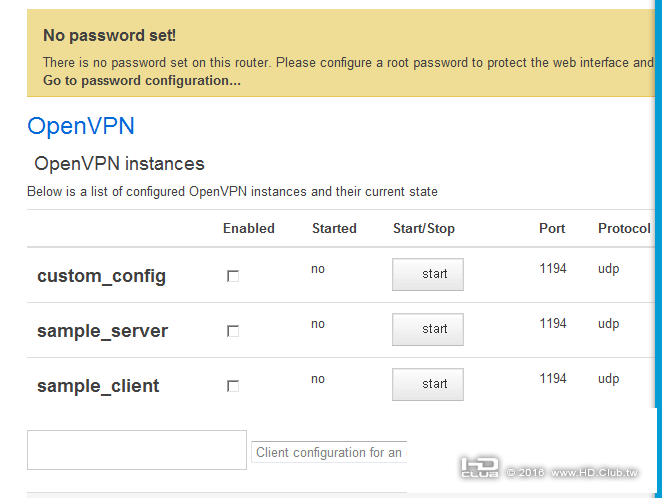Select the custom_config instance name
The width and height of the screenshot is (662, 498).
tap(101, 276)
